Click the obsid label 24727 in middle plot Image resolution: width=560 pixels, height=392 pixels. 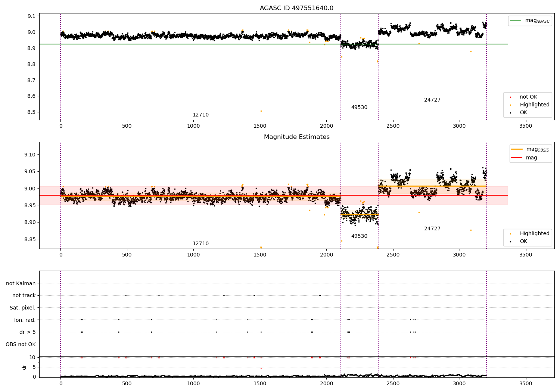pos(432,229)
